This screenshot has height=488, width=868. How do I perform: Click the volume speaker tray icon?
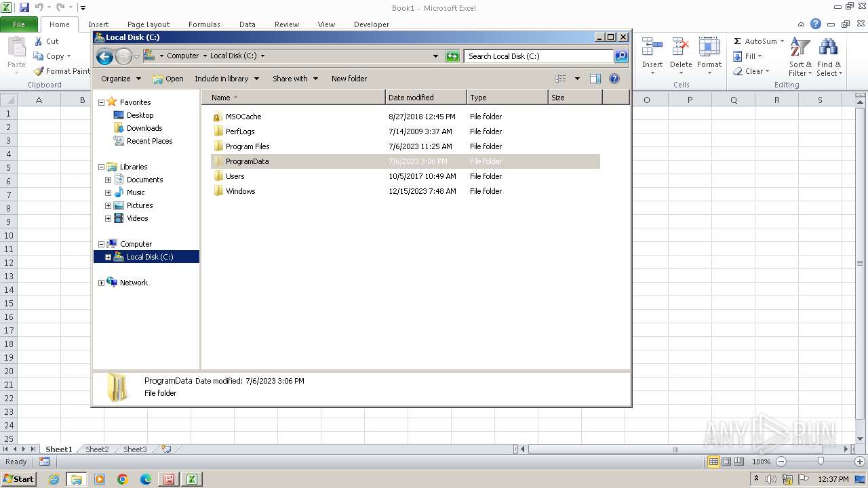pos(772,479)
